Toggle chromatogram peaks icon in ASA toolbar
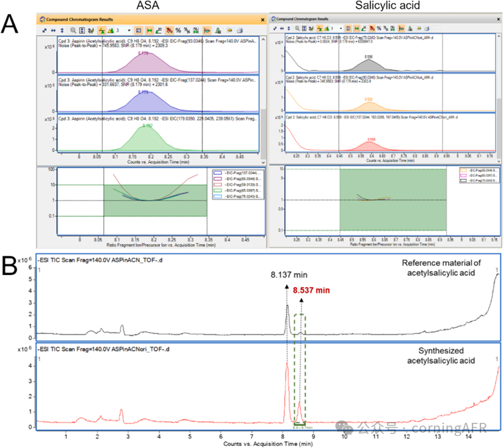The image size is (503, 448). [207, 30]
